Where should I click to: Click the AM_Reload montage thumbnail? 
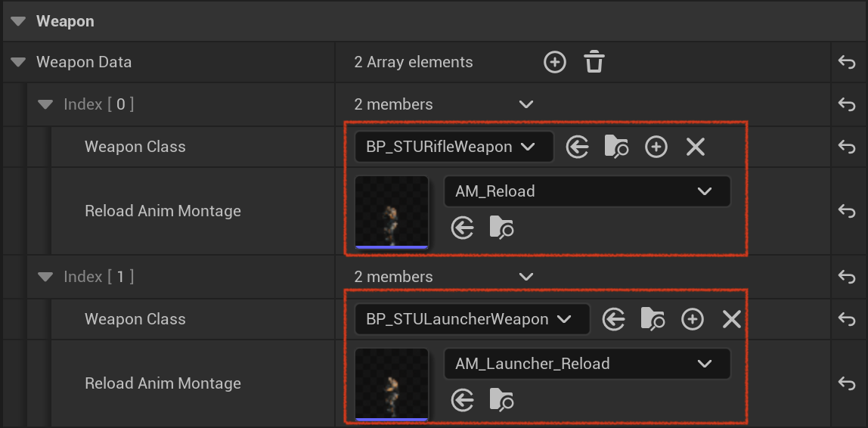coord(392,212)
